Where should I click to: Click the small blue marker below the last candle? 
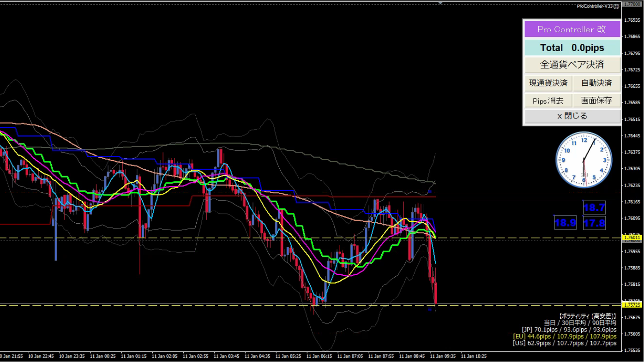[430, 309]
